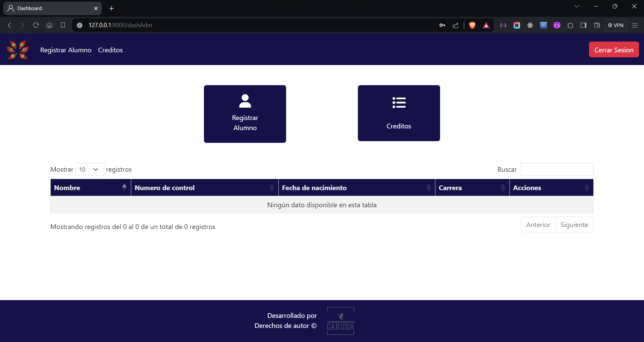Reload the page with the refresh icon
644x342 pixels.
[x=36, y=25]
